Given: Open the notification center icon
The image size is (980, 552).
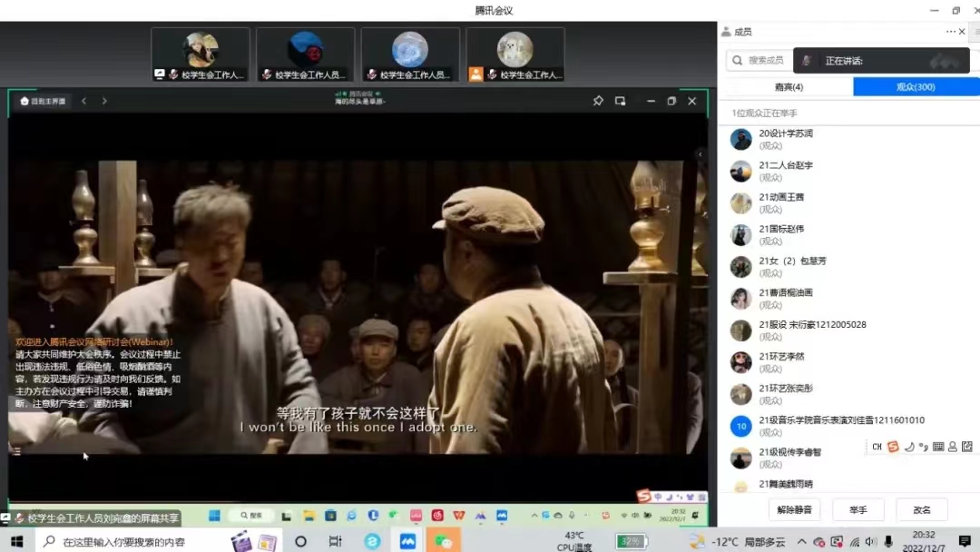Looking at the screenshot, I should pyautogui.click(x=965, y=541).
